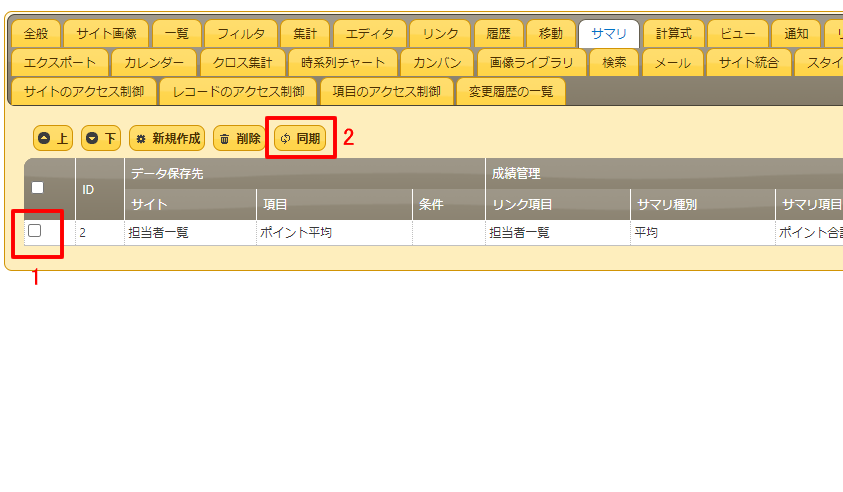Open the 変更履歴の一覧 tab
This screenshot has height=492, width=843.
pyautogui.click(x=511, y=92)
